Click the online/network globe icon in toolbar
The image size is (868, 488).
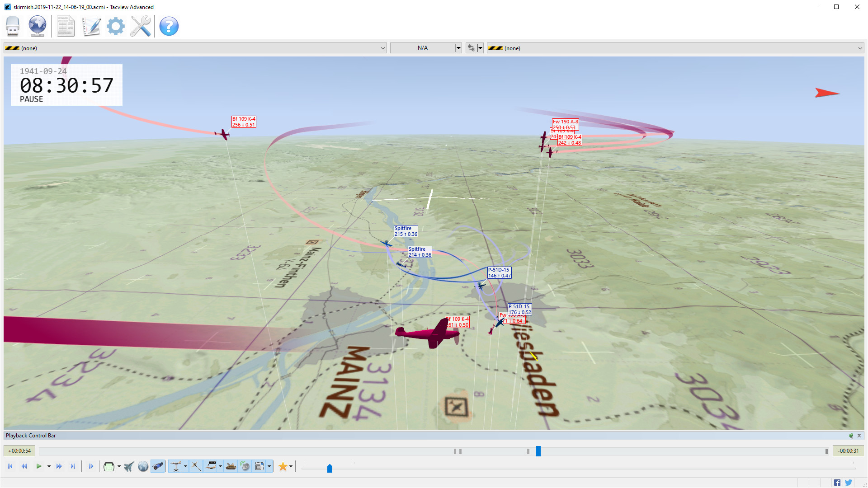(x=37, y=26)
